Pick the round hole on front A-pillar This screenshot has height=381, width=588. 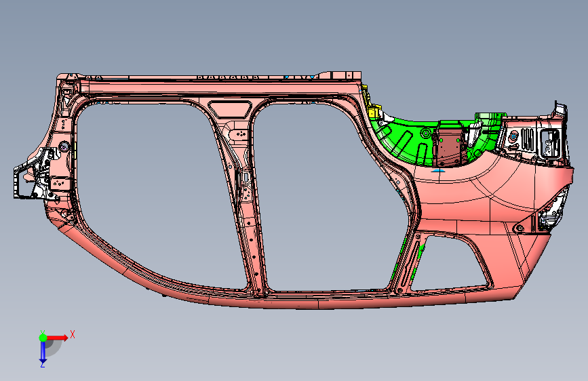(x=64, y=146)
